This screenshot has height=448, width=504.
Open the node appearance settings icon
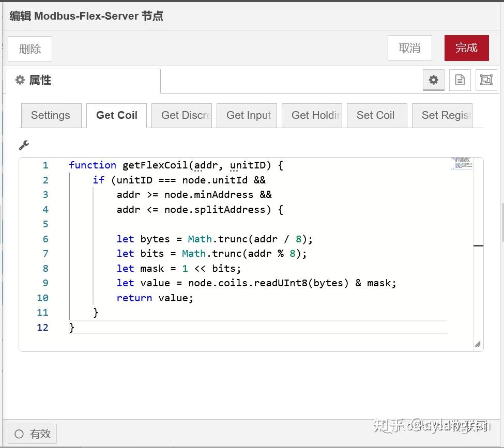(486, 80)
